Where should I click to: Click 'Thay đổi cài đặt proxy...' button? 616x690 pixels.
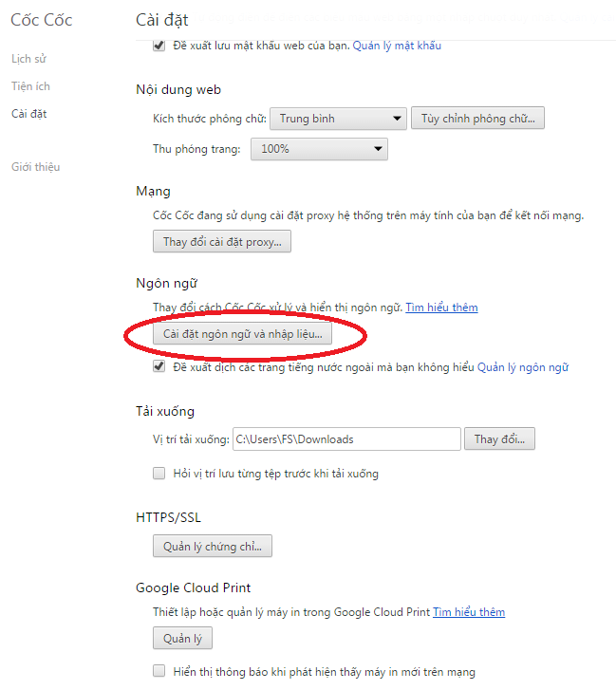222,241
